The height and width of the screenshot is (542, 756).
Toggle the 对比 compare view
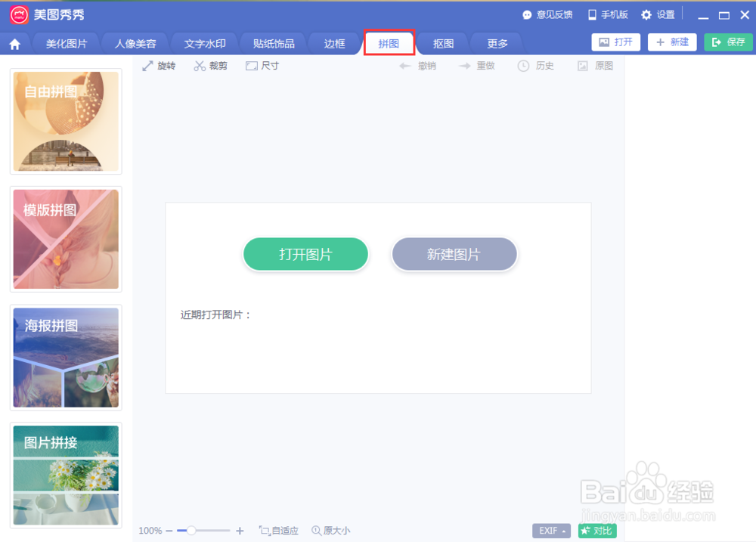click(x=596, y=531)
